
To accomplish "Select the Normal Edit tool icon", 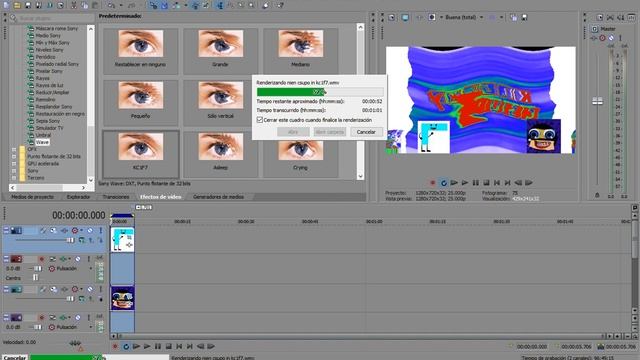I will 220,5.
